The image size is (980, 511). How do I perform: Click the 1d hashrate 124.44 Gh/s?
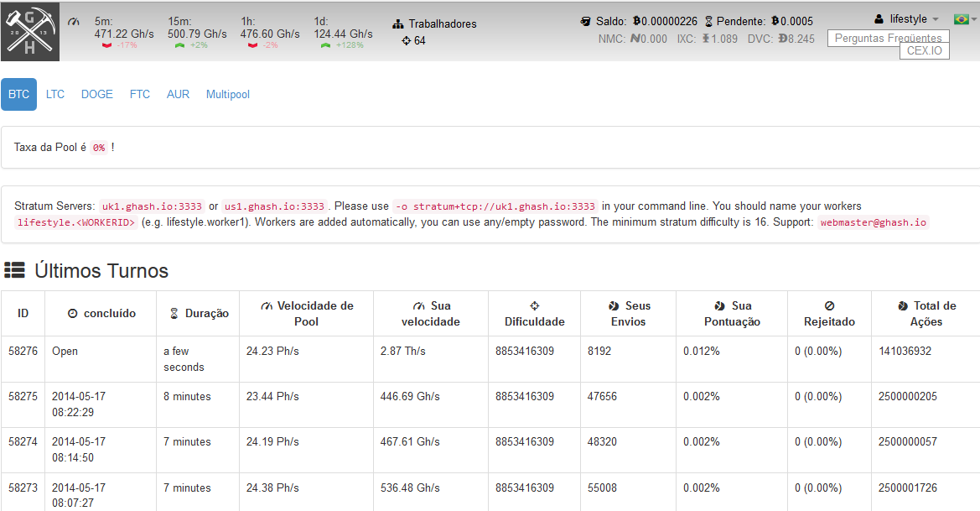tap(343, 34)
